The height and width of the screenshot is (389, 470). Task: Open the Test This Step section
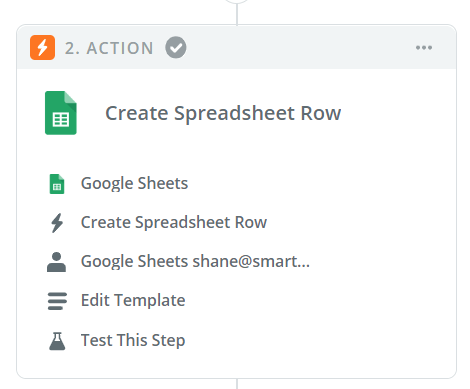(x=133, y=340)
